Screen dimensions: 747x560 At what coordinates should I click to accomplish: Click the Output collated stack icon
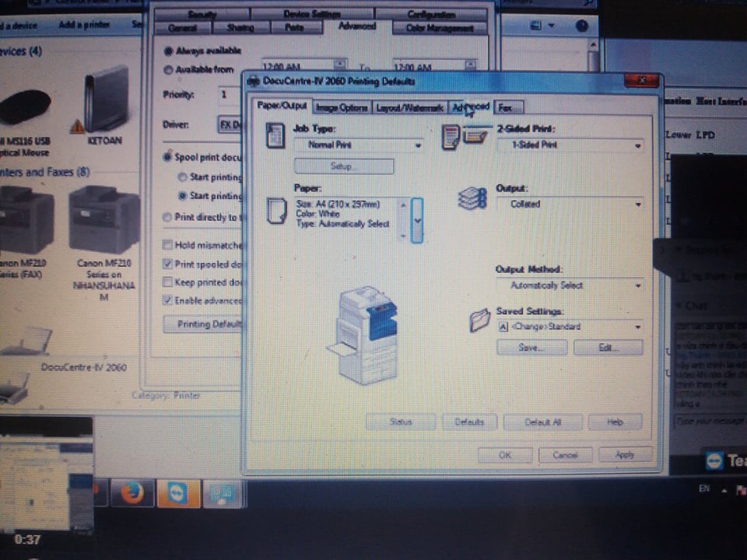[472, 198]
